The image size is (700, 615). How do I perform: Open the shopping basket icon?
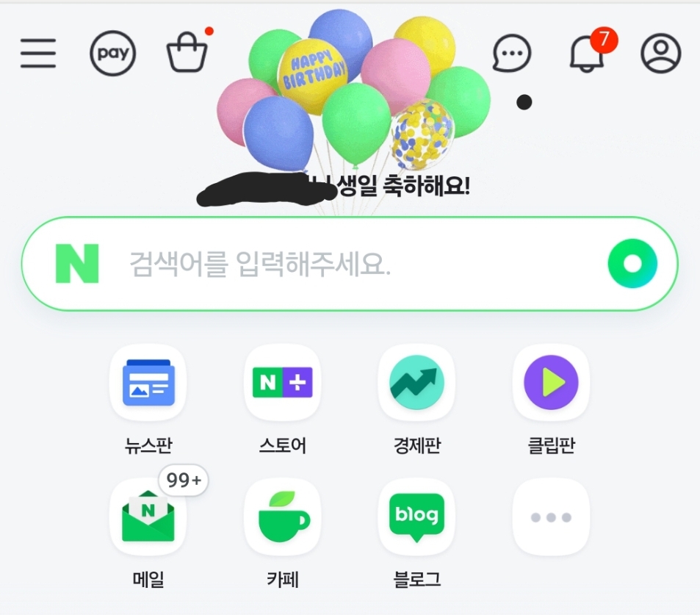[x=187, y=52]
